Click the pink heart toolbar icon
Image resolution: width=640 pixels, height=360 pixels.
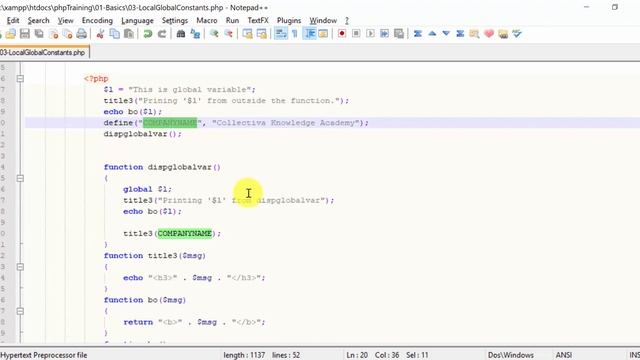click(489, 34)
